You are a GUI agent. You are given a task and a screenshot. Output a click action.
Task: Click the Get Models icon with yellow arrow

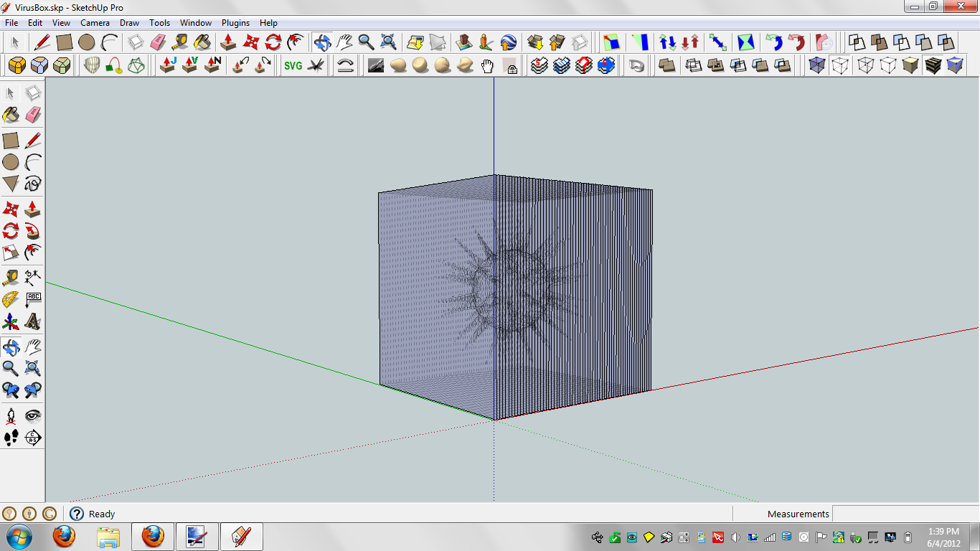(x=536, y=42)
